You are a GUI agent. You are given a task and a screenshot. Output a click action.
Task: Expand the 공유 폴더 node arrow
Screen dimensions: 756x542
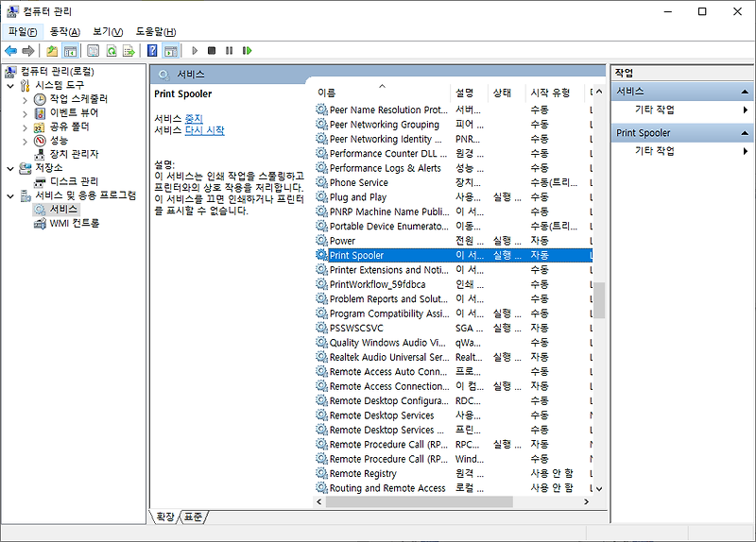[26, 127]
